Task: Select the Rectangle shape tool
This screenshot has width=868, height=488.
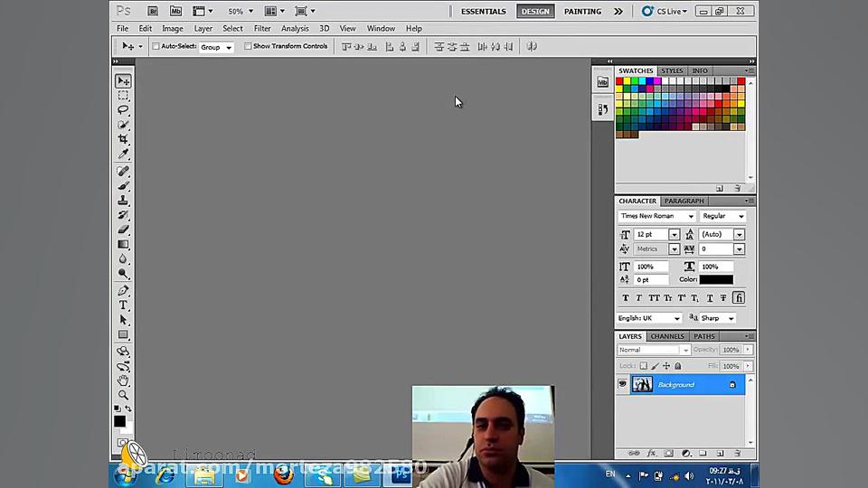Action: point(123,334)
